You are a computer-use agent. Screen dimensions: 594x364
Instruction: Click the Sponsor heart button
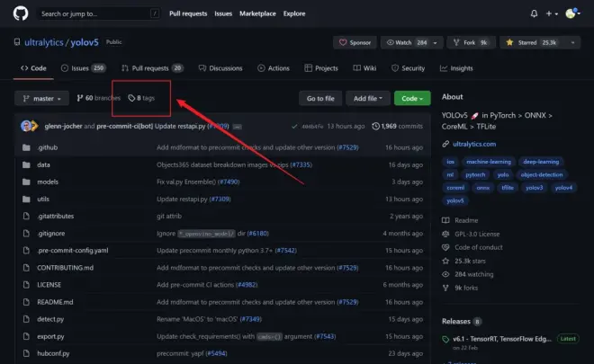tap(355, 42)
